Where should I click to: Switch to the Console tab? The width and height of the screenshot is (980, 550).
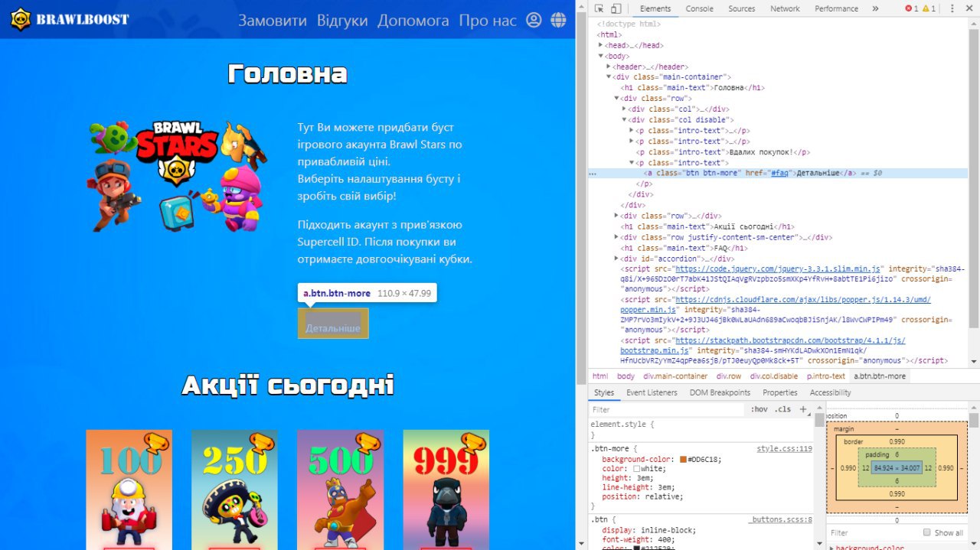(x=699, y=8)
